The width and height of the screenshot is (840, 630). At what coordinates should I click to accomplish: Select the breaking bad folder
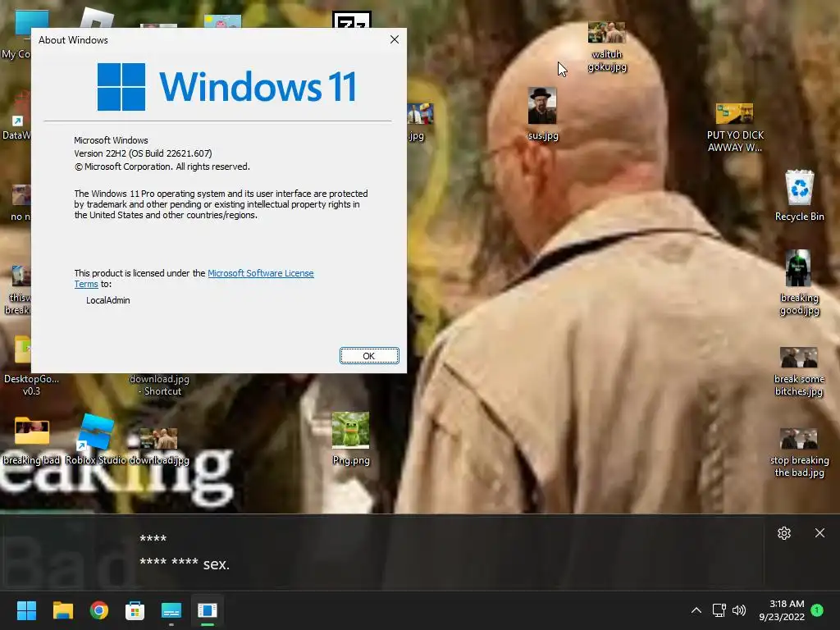pos(32,441)
